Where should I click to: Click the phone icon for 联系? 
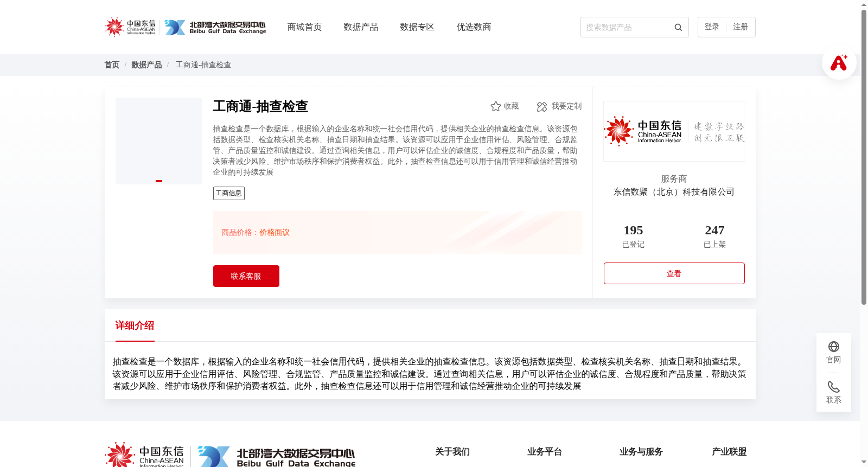pyautogui.click(x=833, y=387)
